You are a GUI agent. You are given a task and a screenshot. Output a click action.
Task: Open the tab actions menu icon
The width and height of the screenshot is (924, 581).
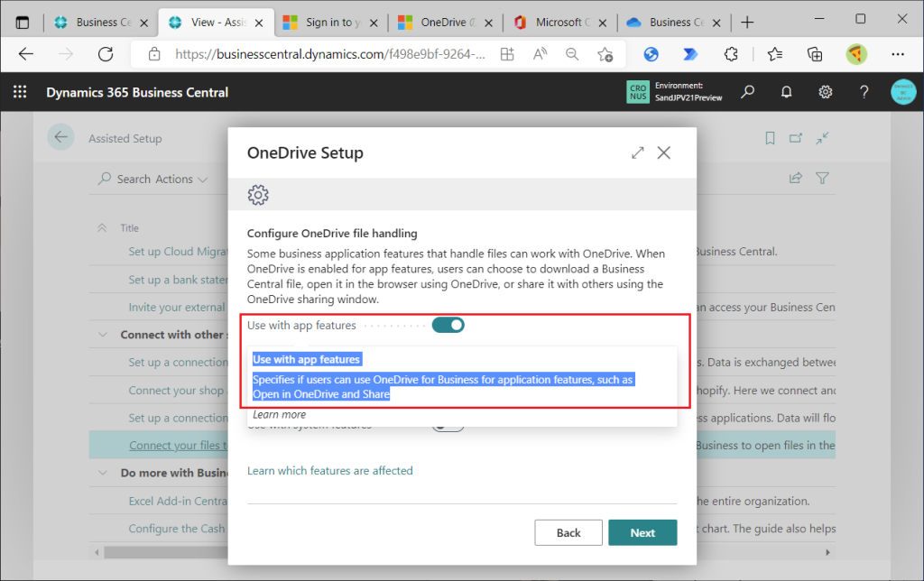pyautogui.click(x=23, y=23)
